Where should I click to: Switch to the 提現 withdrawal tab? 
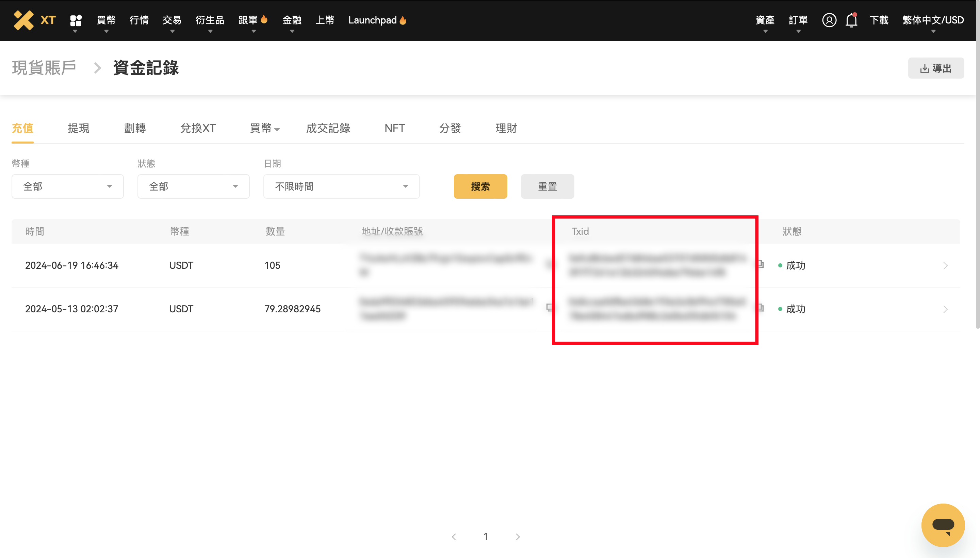[x=79, y=128]
